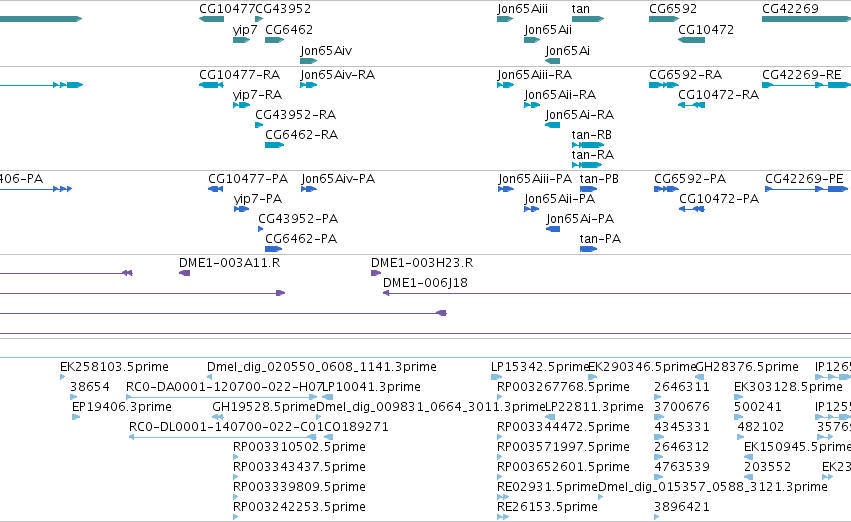Image resolution: width=851 pixels, height=522 pixels.
Task: Open transcript Jon65Ai-RA
Action: 579,115
